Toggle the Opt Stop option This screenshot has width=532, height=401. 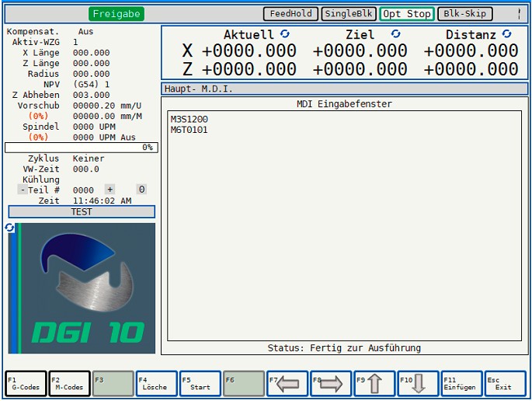click(x=407, y=14)
